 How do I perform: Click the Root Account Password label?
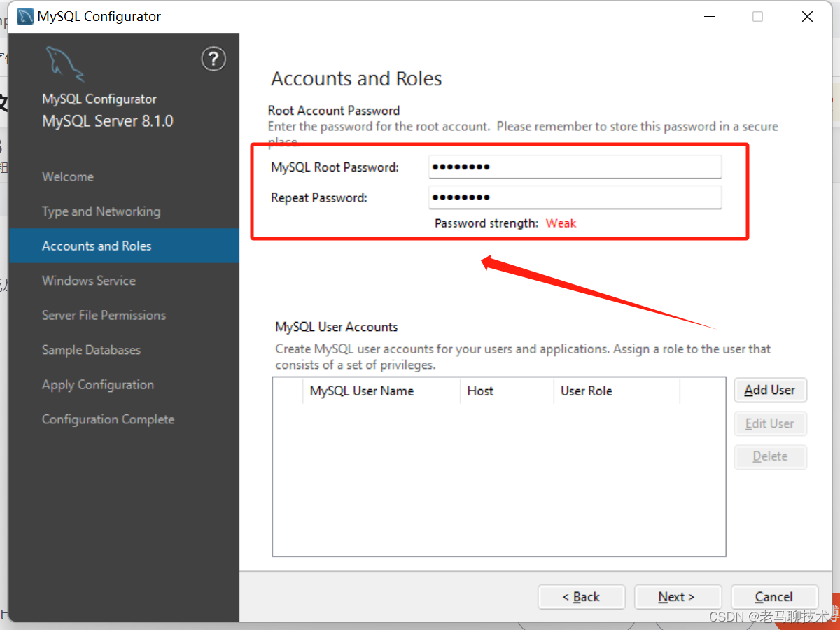click(334, 111)
